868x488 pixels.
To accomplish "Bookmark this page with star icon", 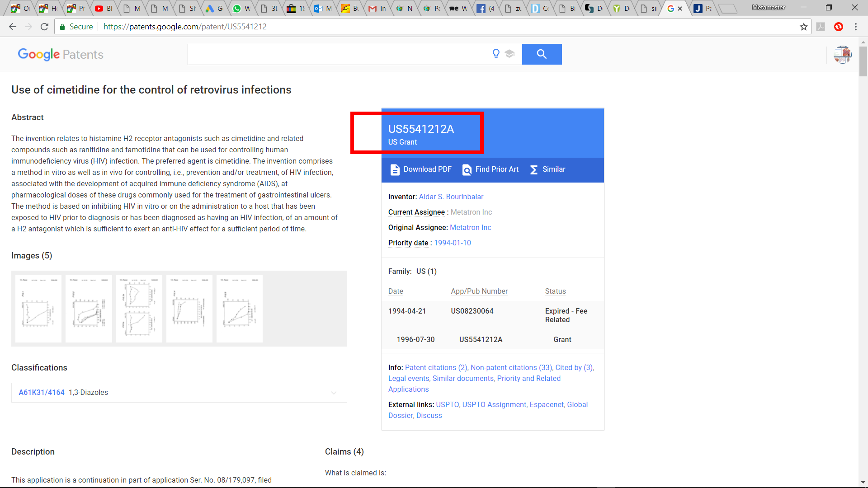I will (x=803, y=27).
